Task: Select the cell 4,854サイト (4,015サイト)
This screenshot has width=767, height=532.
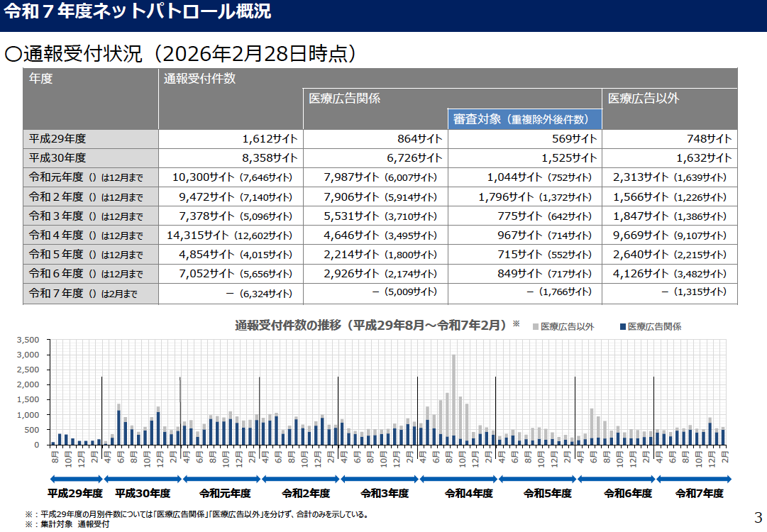Action: (x=231, y=254)
